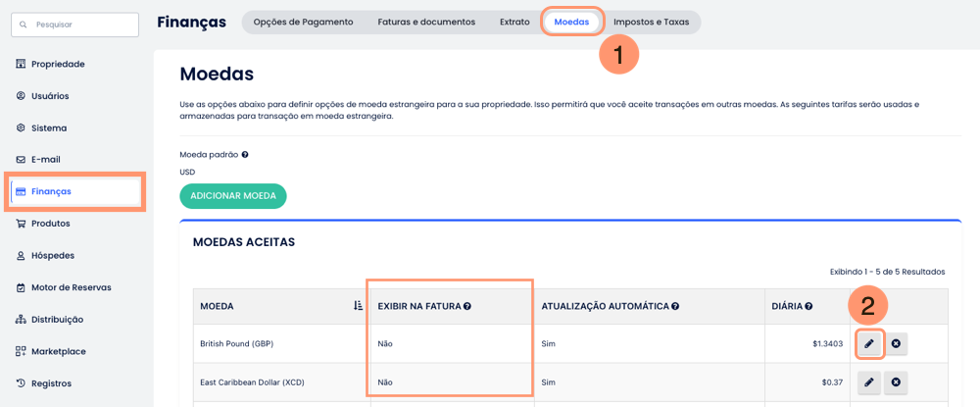Open Propriedade in the sidebar
Viewport: 980px width, 407px height.
coord(58,64)
